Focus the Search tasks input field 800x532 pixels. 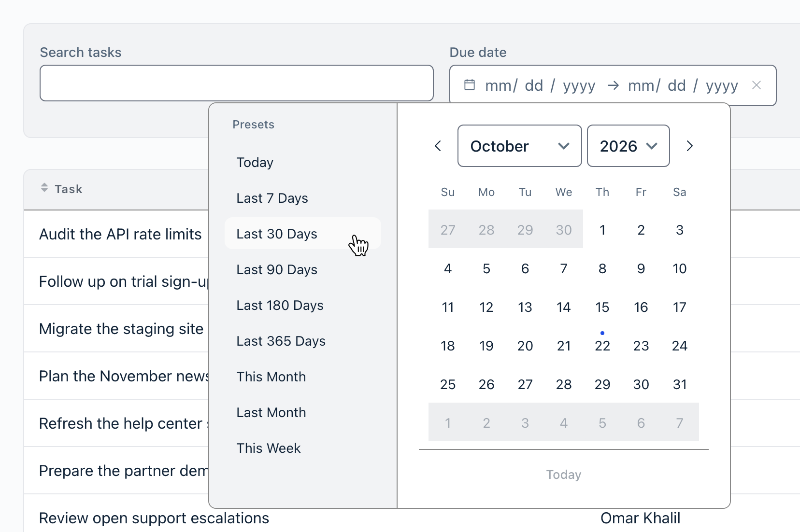click(237, 83)
